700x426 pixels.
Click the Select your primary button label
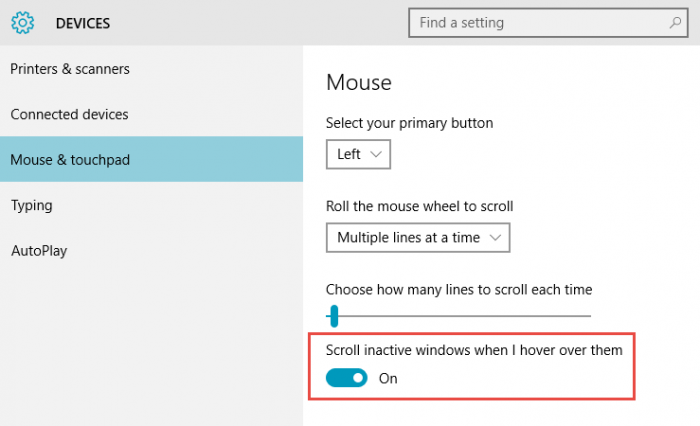409,123
